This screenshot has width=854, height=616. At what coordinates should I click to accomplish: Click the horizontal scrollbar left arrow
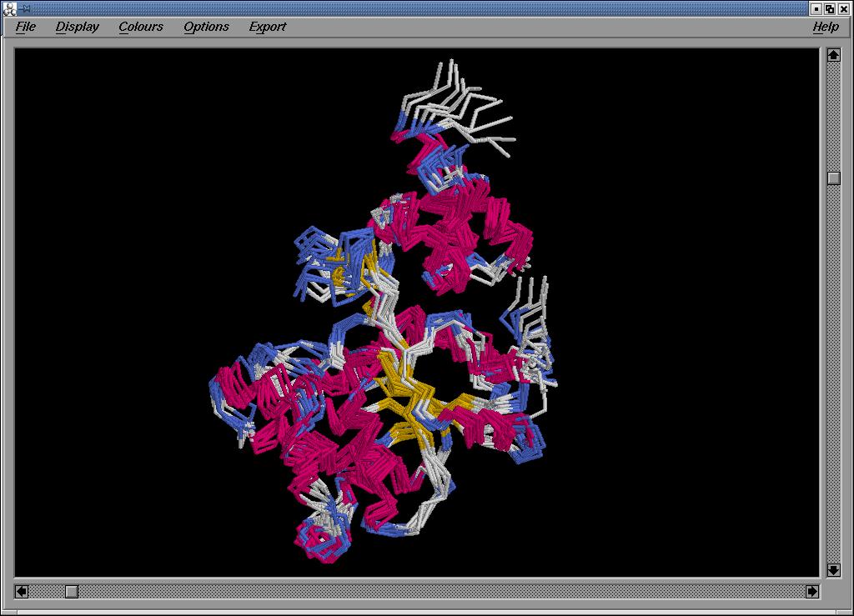(x=22, y=591)
